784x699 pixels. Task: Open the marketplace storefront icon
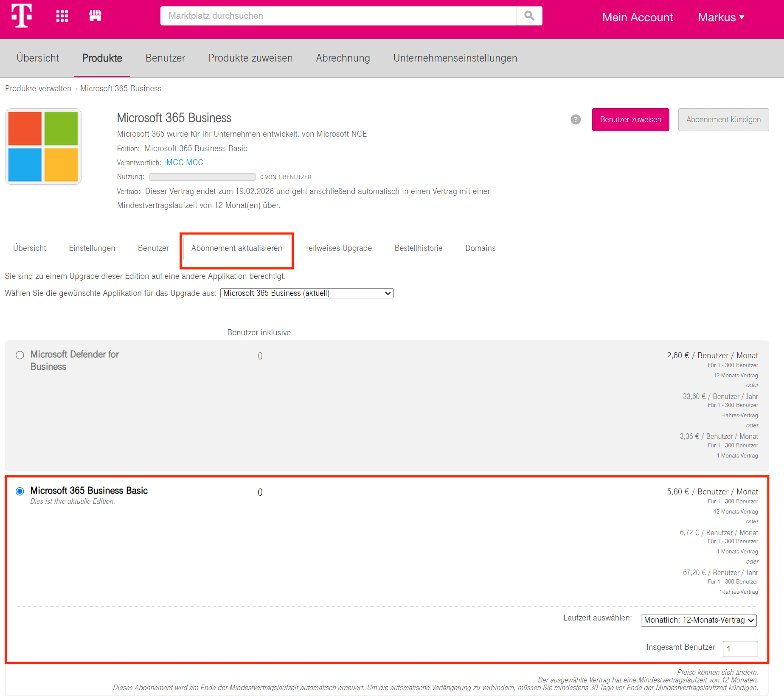(x=95, y=16)
